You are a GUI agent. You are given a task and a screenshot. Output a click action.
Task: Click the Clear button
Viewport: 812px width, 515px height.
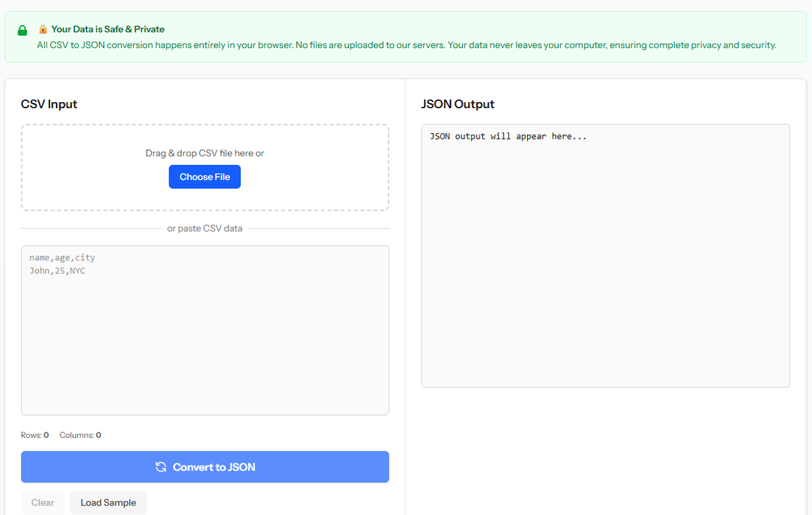pyautogui.click(x=43, y=503)
